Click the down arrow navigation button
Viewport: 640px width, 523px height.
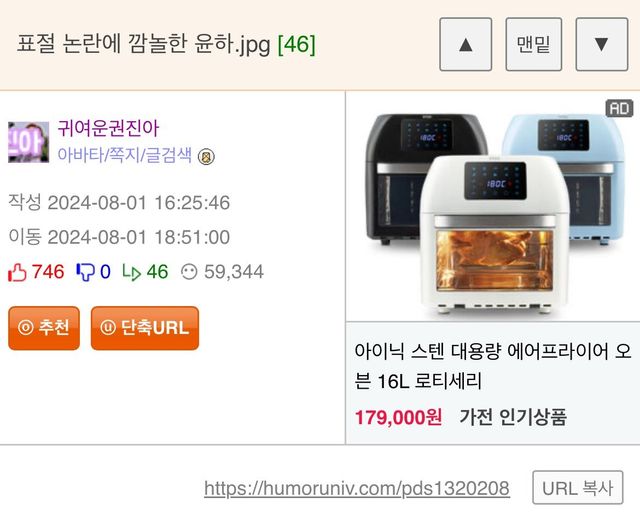pyautogui.click(x=602, y=44)
